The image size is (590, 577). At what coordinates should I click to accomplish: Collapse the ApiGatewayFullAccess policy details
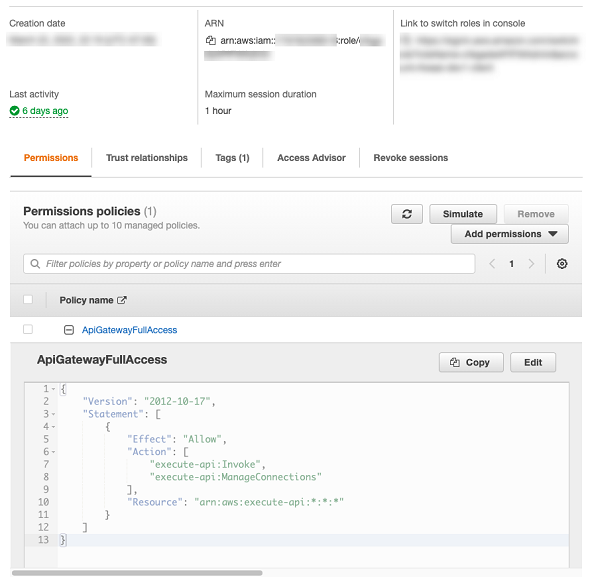point(69,330)
